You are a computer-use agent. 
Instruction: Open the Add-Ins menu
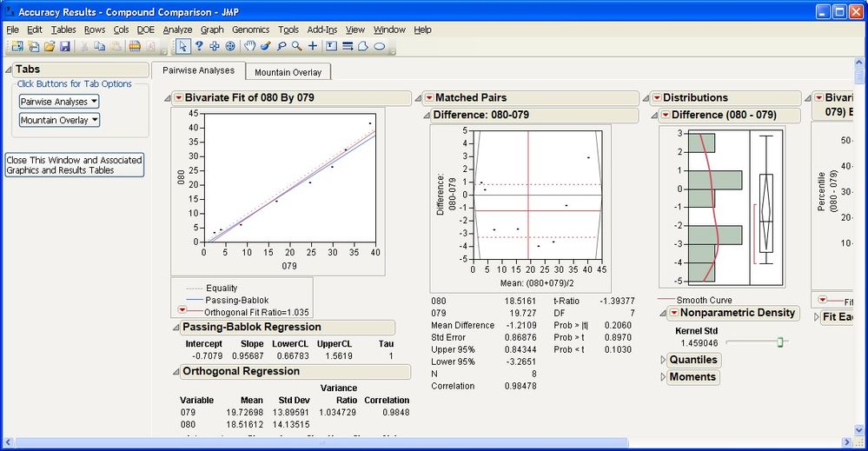[322, 30]
